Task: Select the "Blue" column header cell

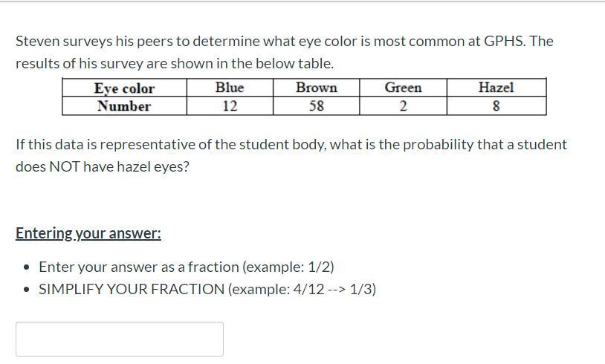Action: point(230,88)
